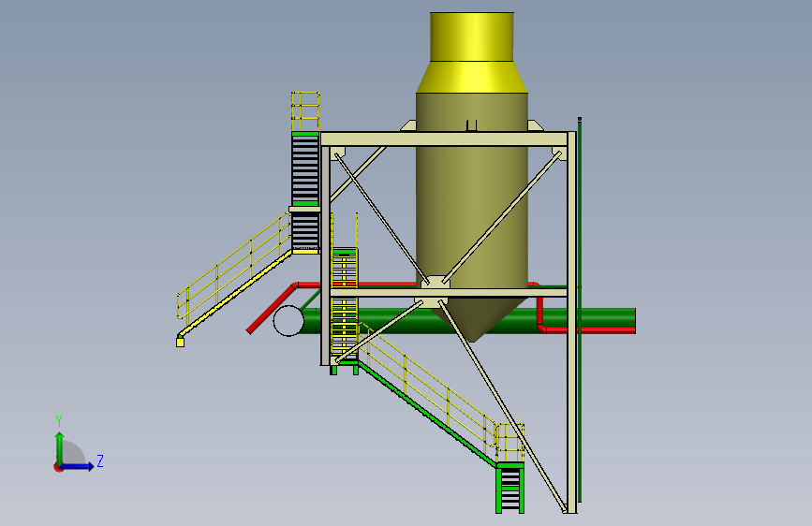
Task: Select the yellow conical reducer below the stack
Action: 472,77
